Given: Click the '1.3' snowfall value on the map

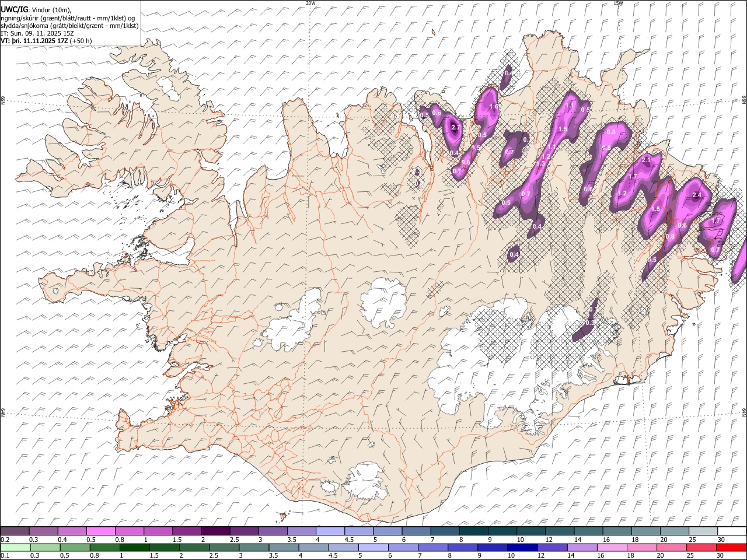Looking at the screenshot, I should [x=540, y=164].
